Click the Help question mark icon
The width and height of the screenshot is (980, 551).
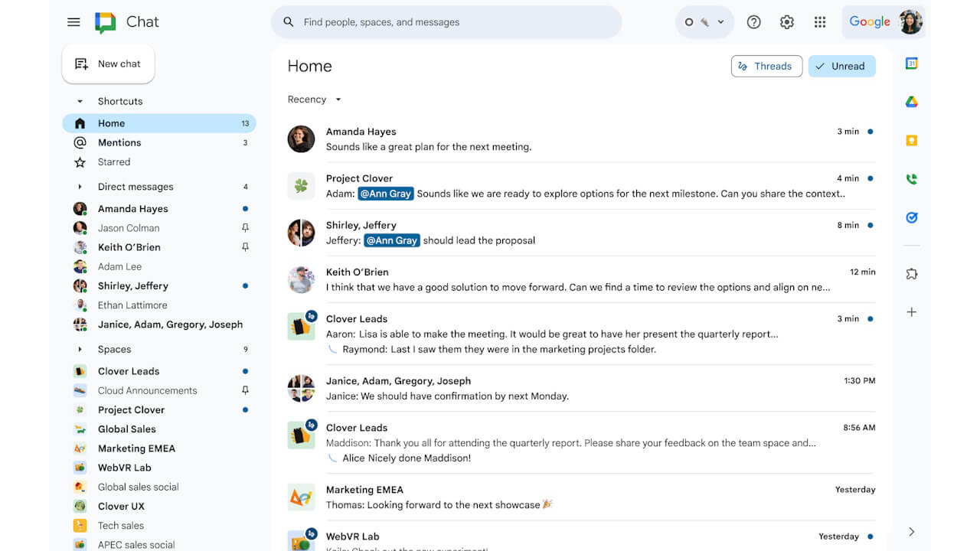753,21
